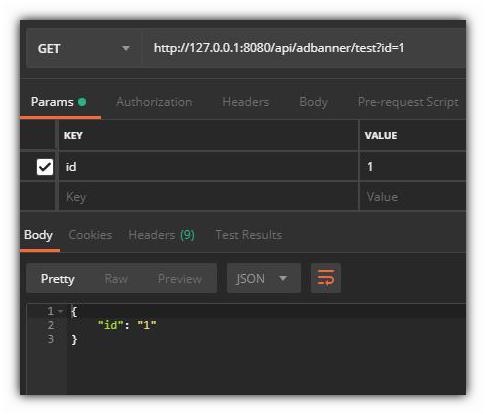View the response Cookies tab

coord(90,235)
